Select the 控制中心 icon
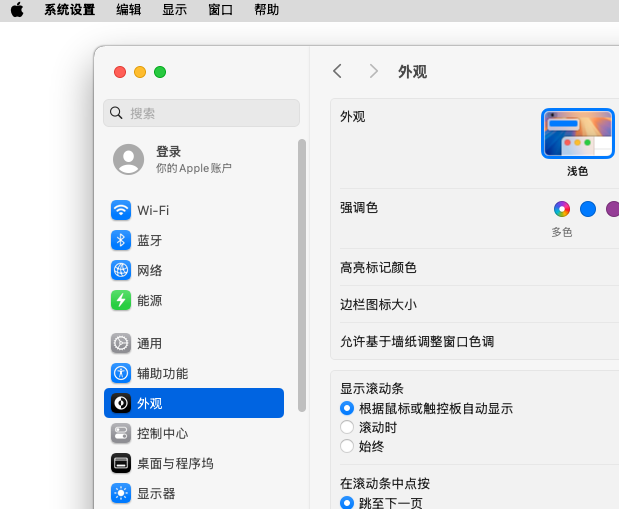Viewport: 619px width, 509px height. pyautogui.click(x=121, y=433)
